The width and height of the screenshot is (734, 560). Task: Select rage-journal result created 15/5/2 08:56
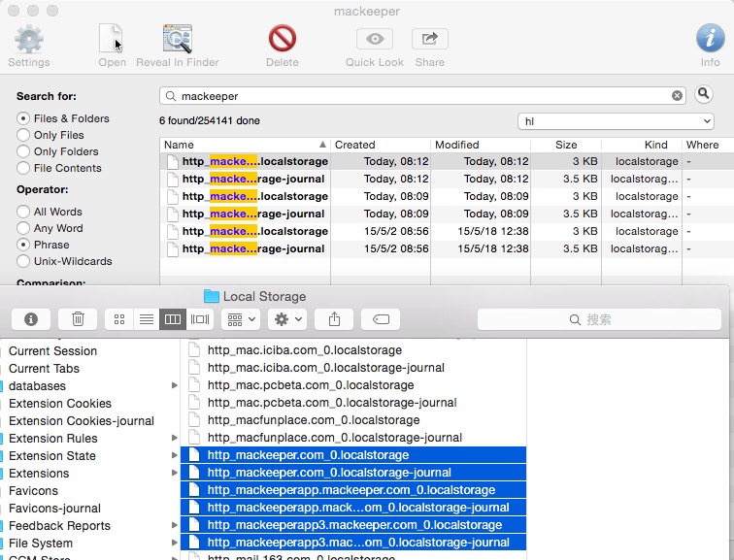click(x=447, y=248)
